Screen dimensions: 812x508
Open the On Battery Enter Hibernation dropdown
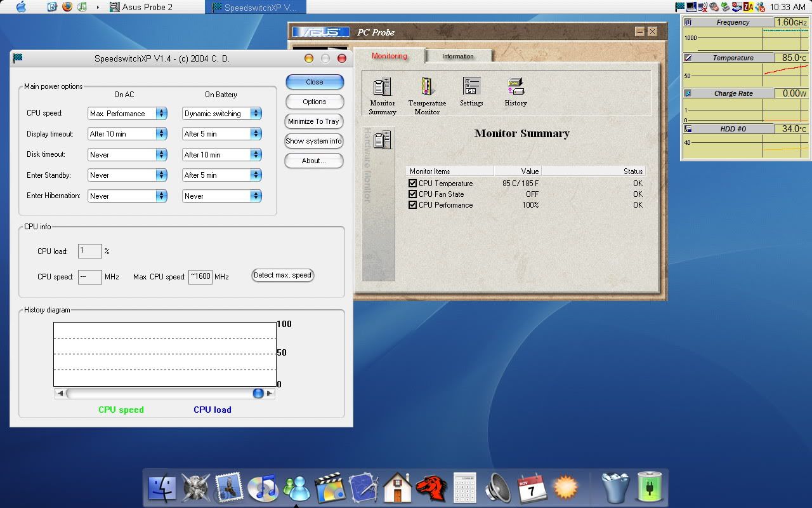click(222, 196)
